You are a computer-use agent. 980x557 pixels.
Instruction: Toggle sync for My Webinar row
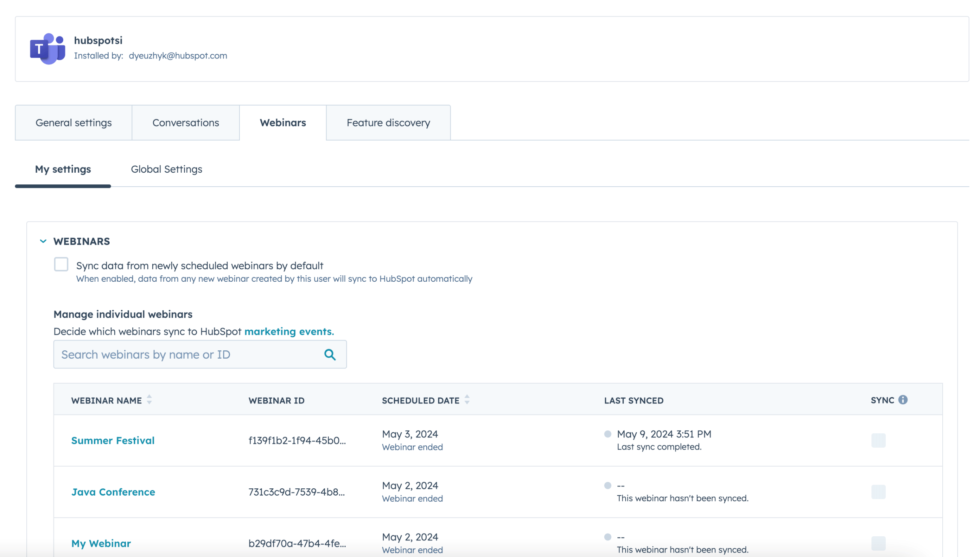(879, 543)
